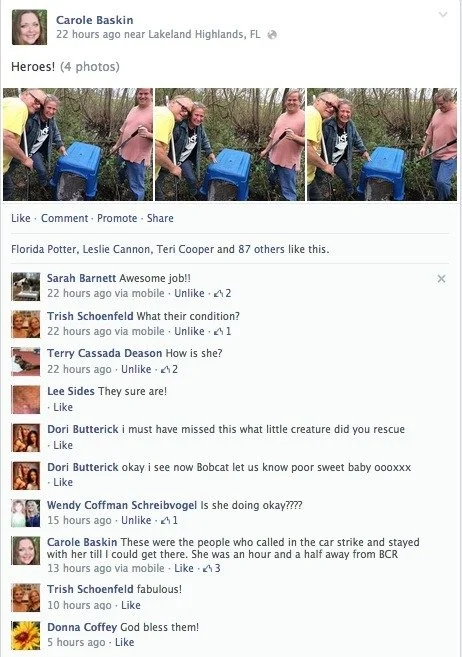Open the third photo thumbnail
This screenshot has width=462, height=657.
click(x=382, y=144)
